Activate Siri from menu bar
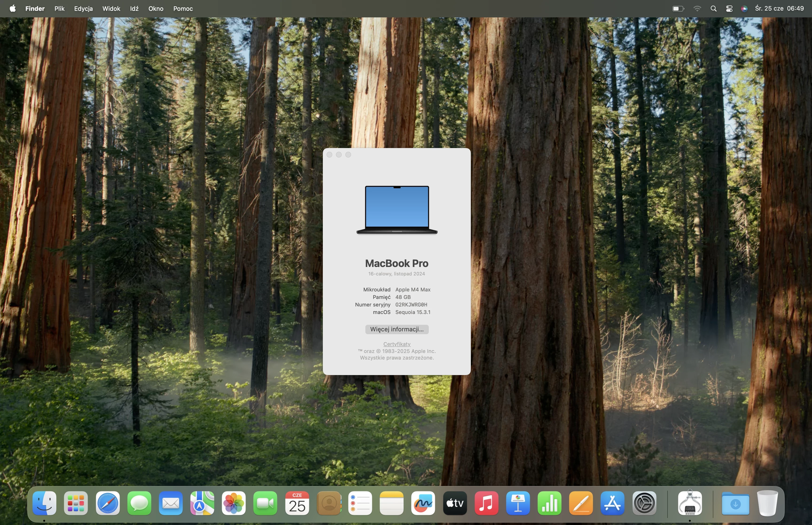 click(744, 8)
